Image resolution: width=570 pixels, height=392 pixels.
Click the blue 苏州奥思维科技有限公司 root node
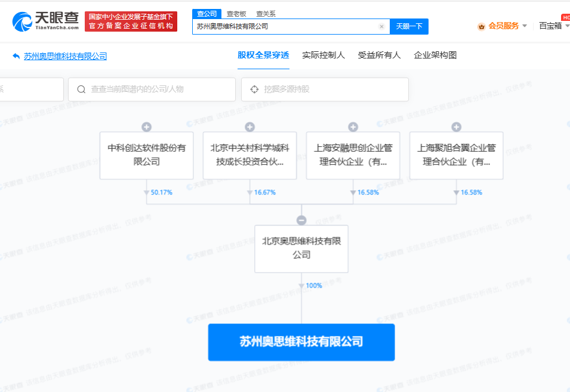pos(301,342)
